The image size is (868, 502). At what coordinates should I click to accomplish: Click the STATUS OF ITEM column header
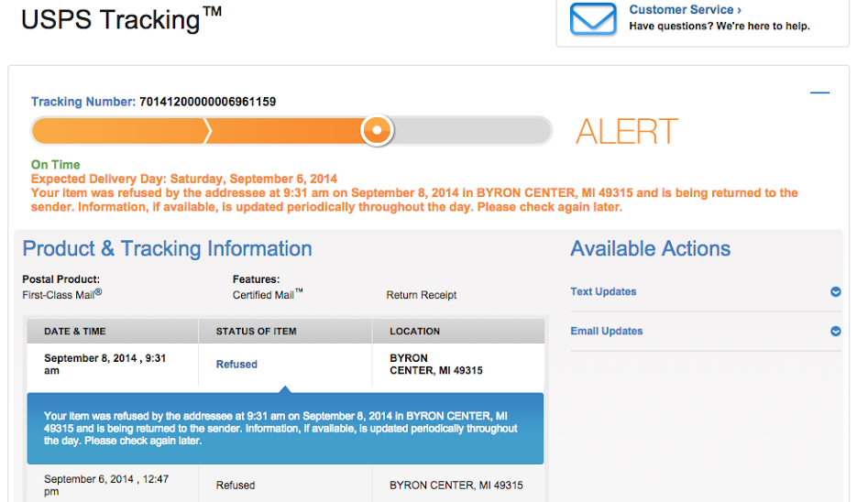pyautogui.click(x=256, y=332)
